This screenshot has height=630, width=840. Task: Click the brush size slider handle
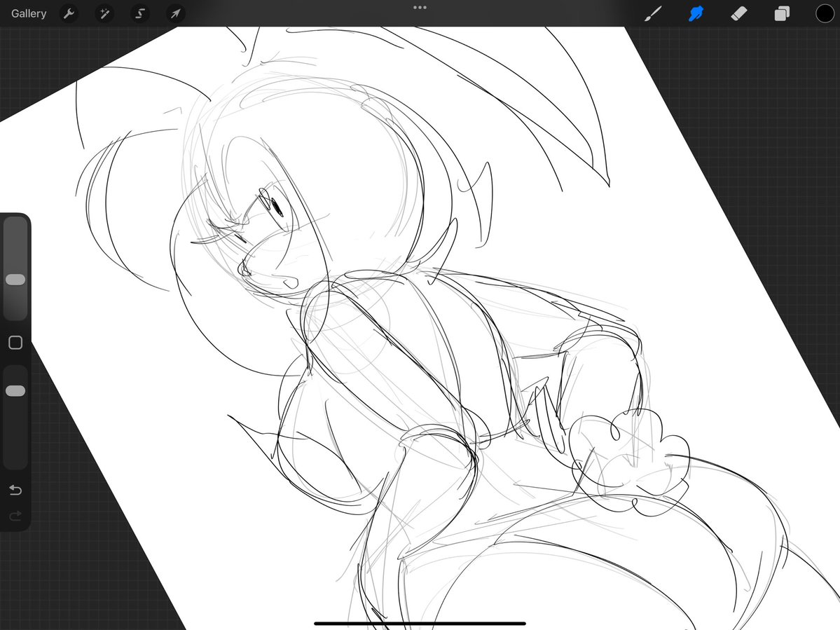pos(15,280)
